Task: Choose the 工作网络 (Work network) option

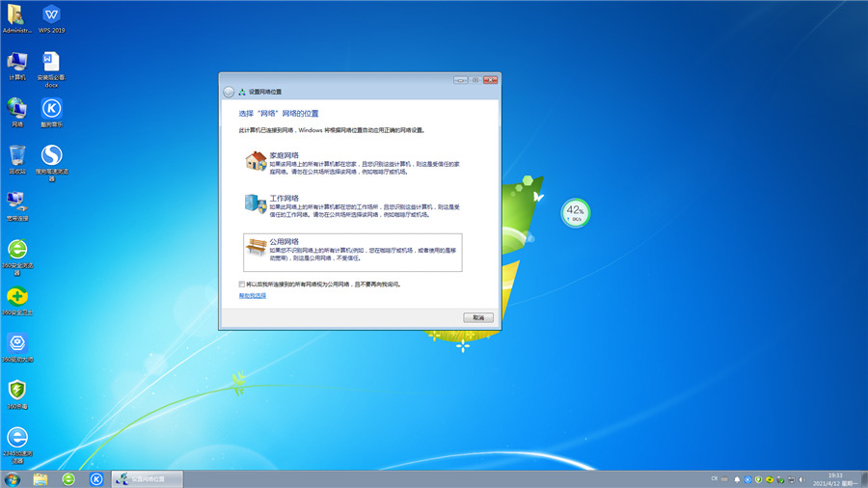Action: coord(284,199)
